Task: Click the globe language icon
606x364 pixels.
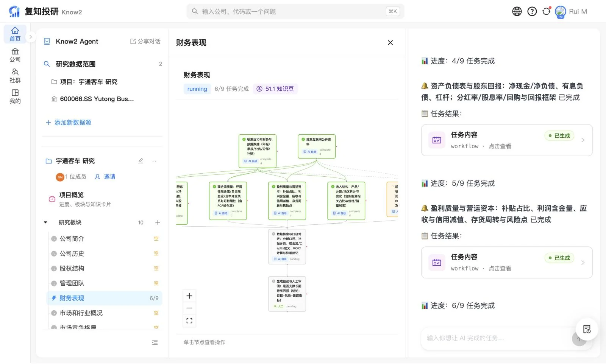Action: click(x=517, y=11)
